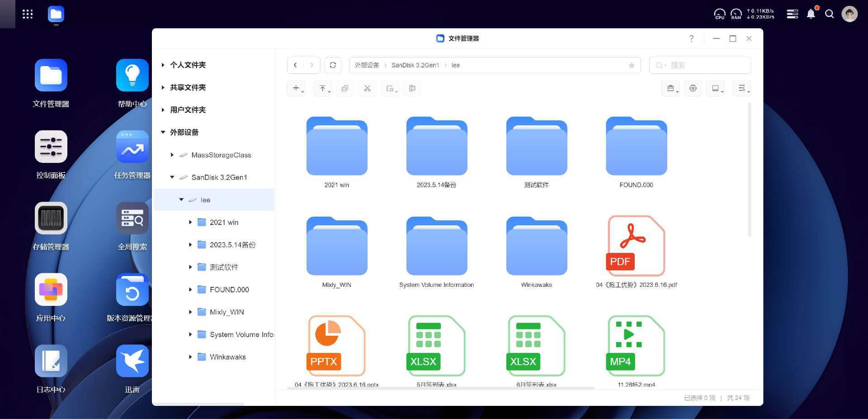Screen dimensions: 868x419
Task: Select the System Volume Information folder
Action: (437, 246)
